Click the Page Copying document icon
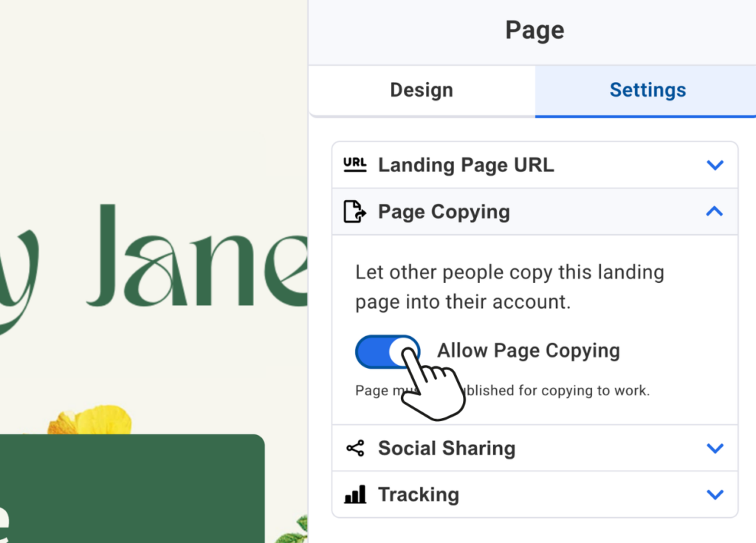The height and width of the screenshot is (543, 756). (x=355, y=212)
